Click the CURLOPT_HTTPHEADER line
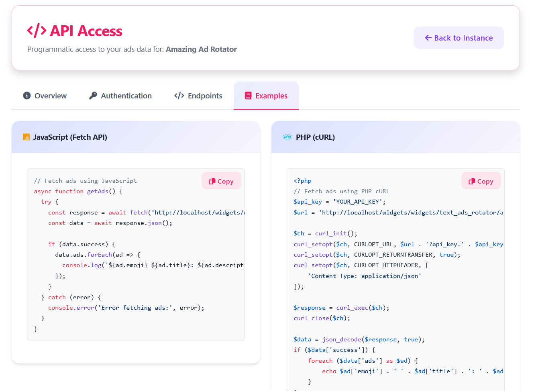 361,265
